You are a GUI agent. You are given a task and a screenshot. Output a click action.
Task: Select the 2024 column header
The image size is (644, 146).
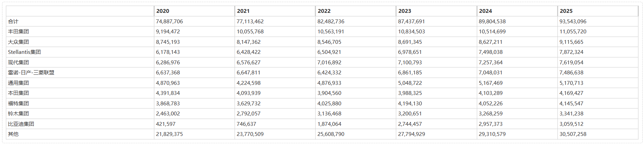point(485,11)
